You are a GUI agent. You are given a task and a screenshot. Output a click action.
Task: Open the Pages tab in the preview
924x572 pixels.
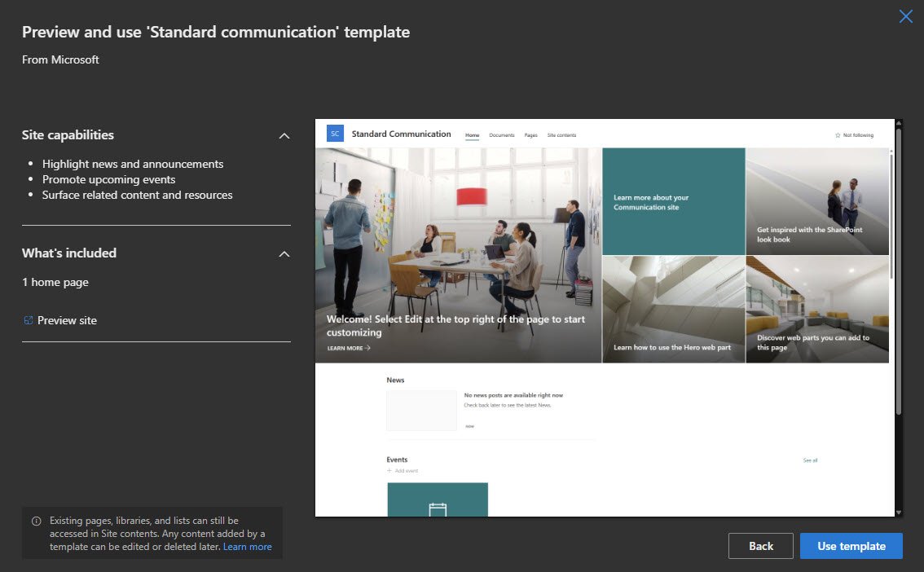pos(530,135)
